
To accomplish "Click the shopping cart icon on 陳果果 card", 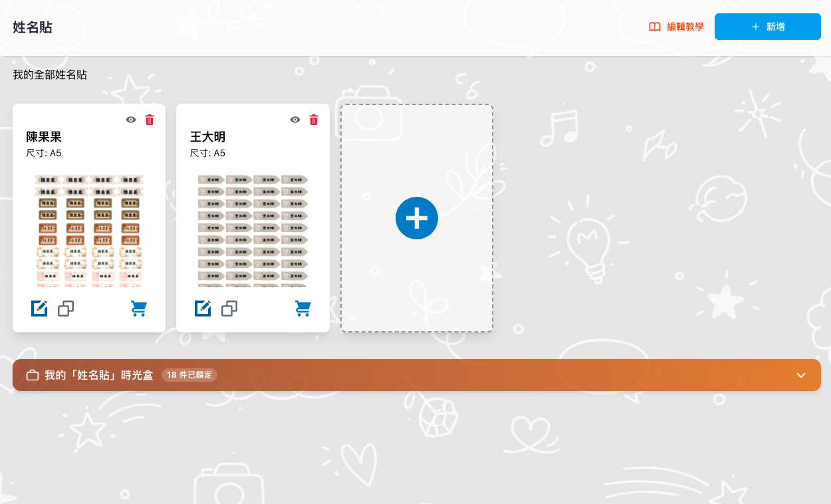I will (x=138, y=308).
